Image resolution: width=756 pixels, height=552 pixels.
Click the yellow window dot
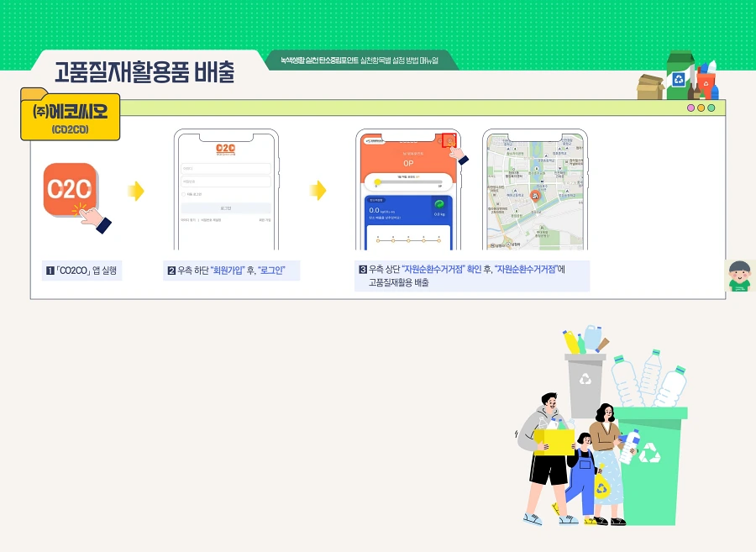pyautogui.click(x=701, y=108)
